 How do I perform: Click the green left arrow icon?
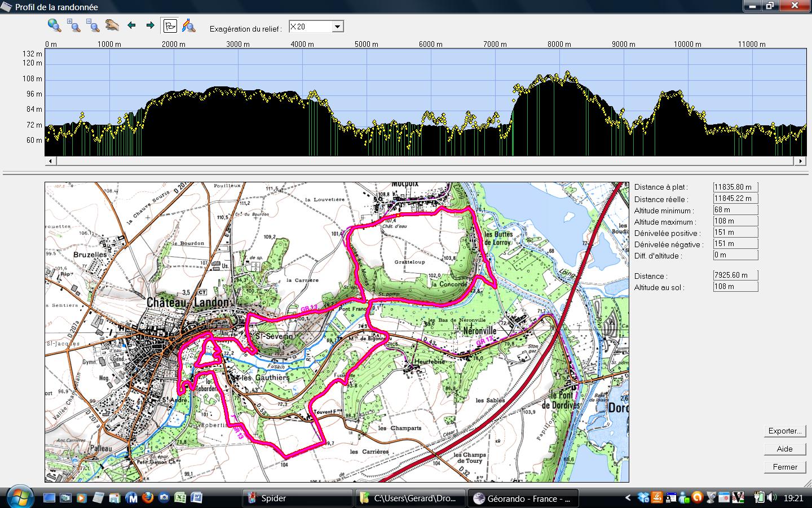point(132,25)
